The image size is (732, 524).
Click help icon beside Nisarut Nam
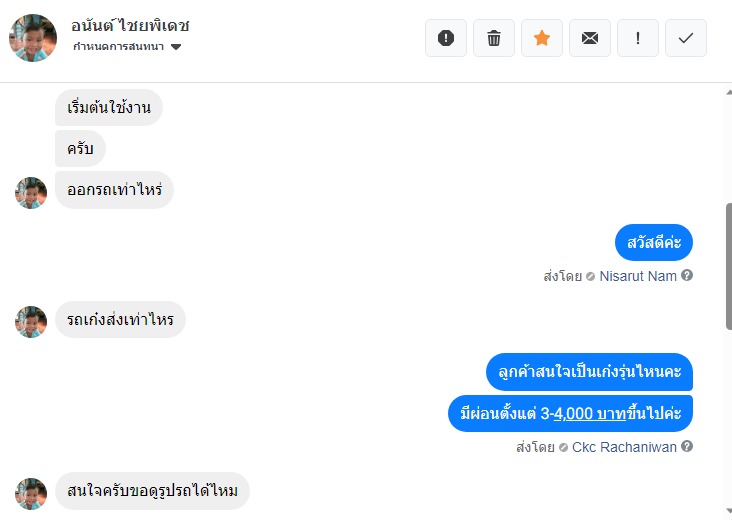tap(687, 276)
